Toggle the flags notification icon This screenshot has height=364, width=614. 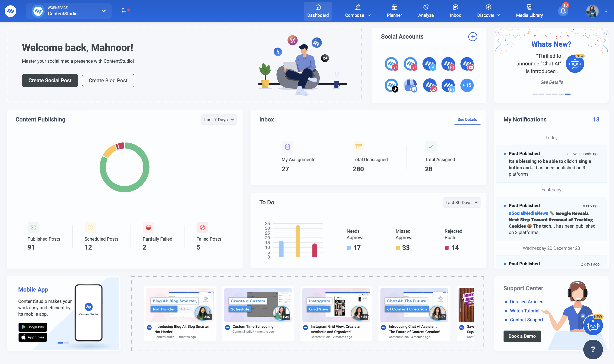click(123, 10)
